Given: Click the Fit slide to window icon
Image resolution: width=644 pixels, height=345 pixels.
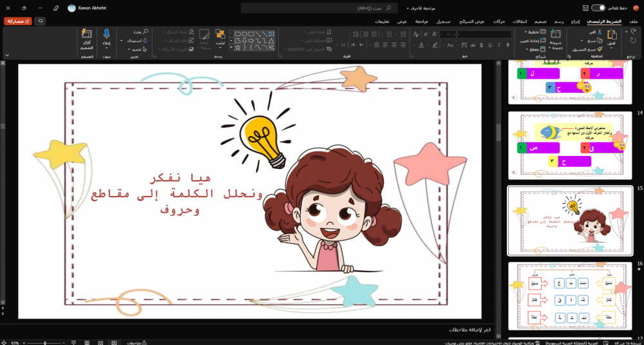Looking at the screenshot, I should (4, 342).
